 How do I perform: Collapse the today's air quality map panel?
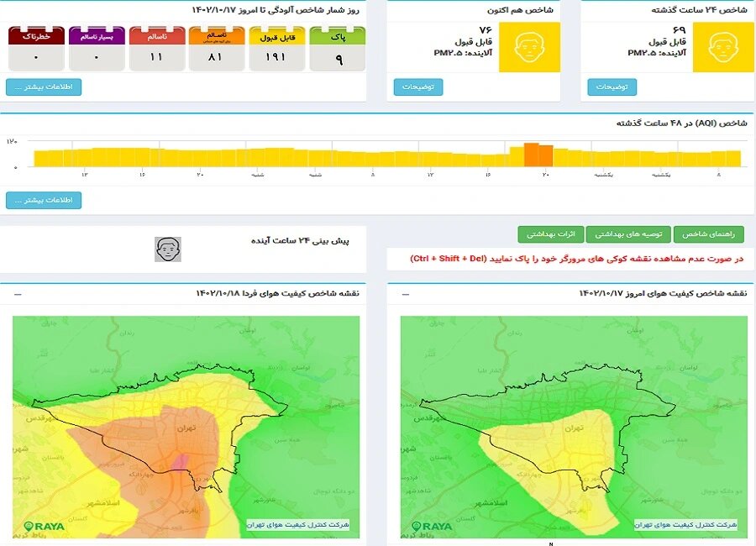406,293
